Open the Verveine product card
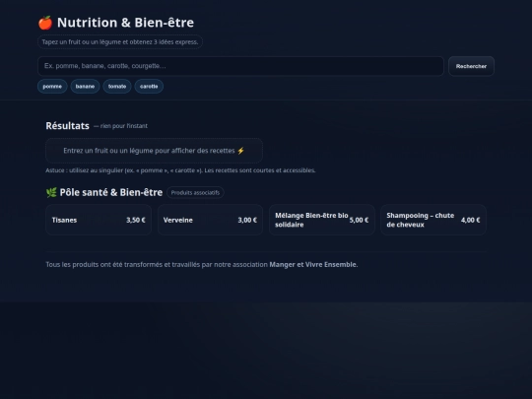The image size is (532, 399). pyautogui.click(x=210, y=220)
